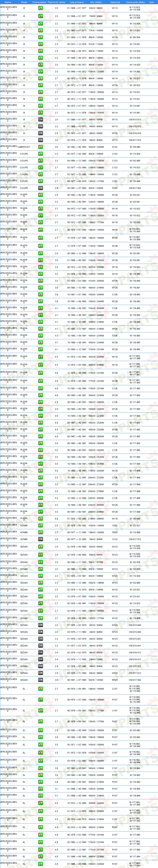Screen dimensions: 158x868
Task: Click the PB icon in the SEDAN M 102.939 row
Action: click(41, 562)
